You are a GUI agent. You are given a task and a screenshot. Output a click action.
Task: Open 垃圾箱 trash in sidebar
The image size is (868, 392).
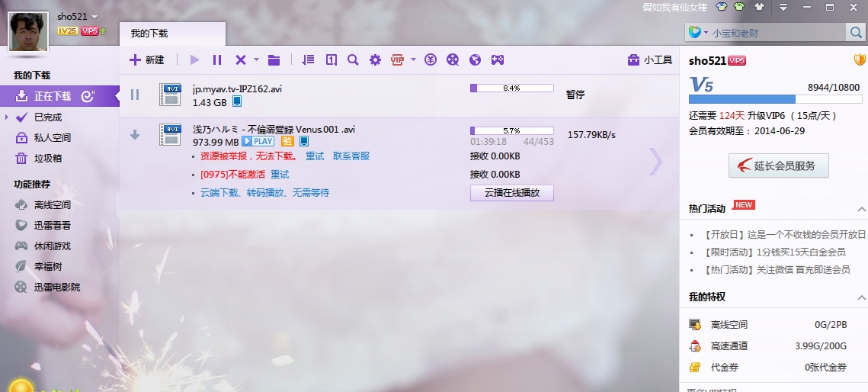(48, 159)
